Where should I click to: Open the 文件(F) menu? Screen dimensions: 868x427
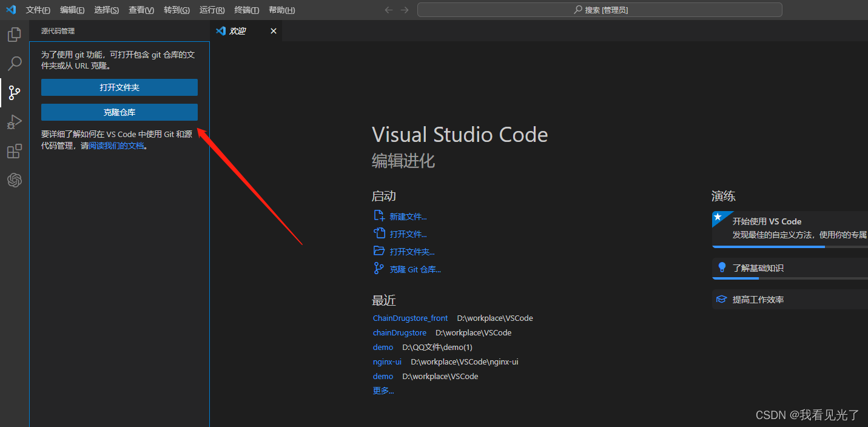[x=38, y=10]
